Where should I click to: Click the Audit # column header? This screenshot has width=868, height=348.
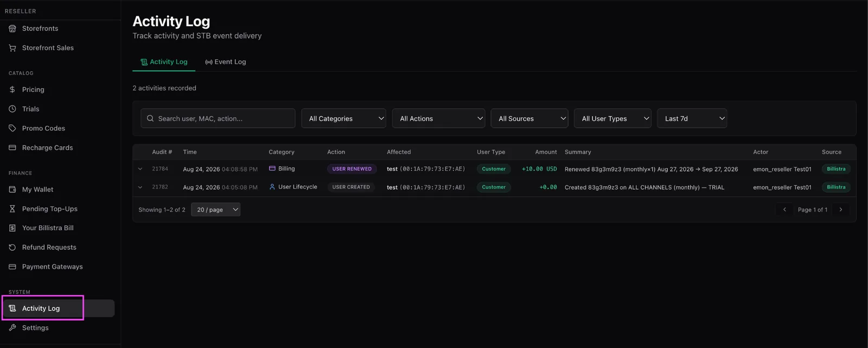click(162, 152)
